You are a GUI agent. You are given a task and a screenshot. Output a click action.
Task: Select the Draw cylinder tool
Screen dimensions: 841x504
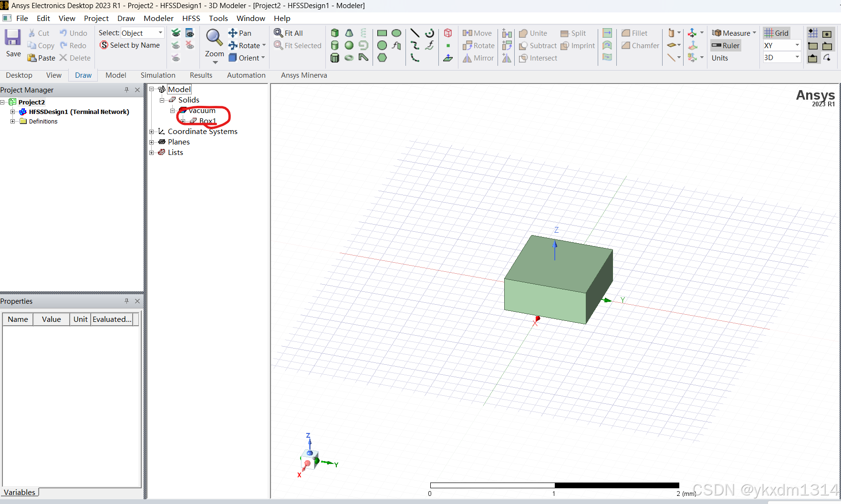(335, 45)
